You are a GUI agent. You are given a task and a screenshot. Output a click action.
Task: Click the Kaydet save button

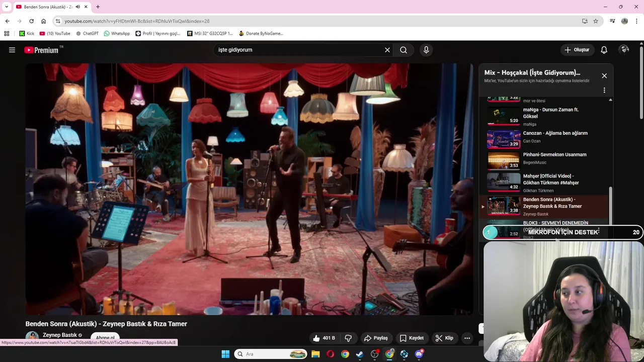click(412, 338)
